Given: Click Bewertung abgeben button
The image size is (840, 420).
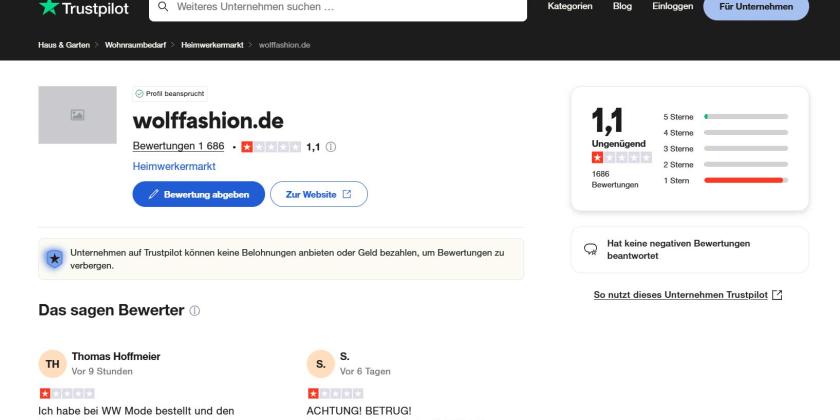Looking at the screenshot, I should click(x=199, y=194).
